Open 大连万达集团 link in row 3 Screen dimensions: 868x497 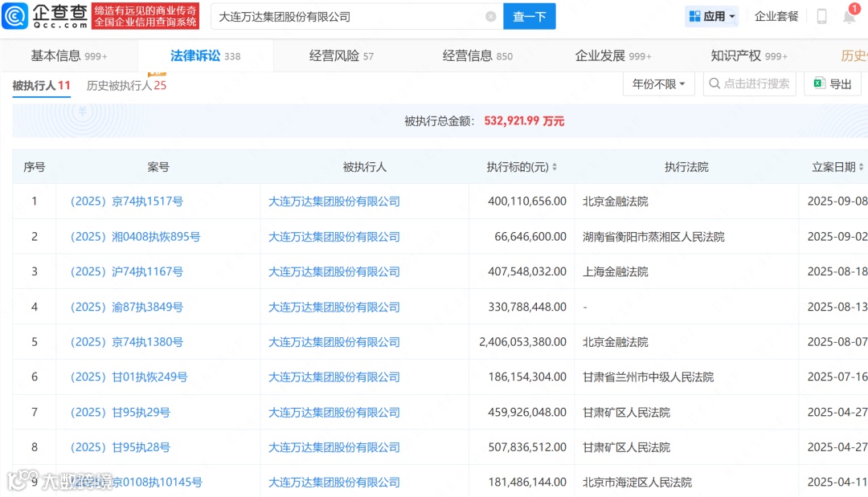(x=334, y=271)
